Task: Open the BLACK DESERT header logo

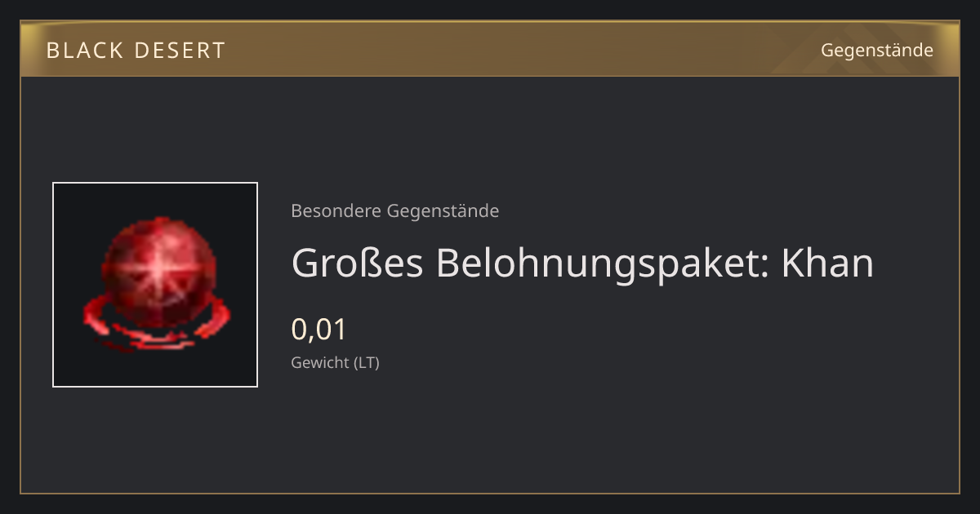Action: click(x=136, y=51)
